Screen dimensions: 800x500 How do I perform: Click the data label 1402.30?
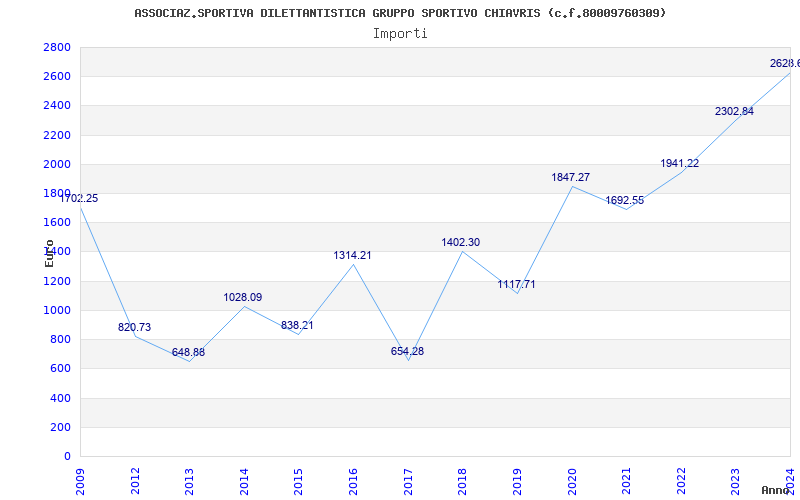(x=461, y=243)
